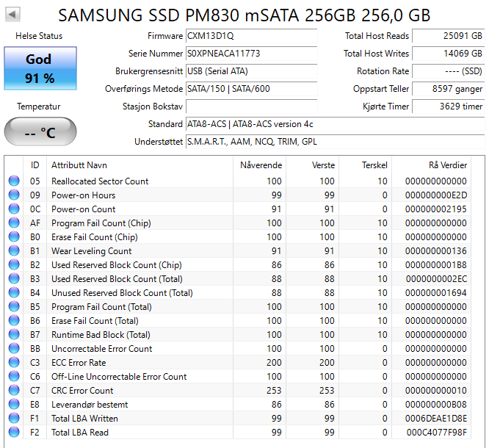Screen dimensions: 489x448
Task: Click the orb next to Runtime Bad Block
Action: [x=14, y=335]
